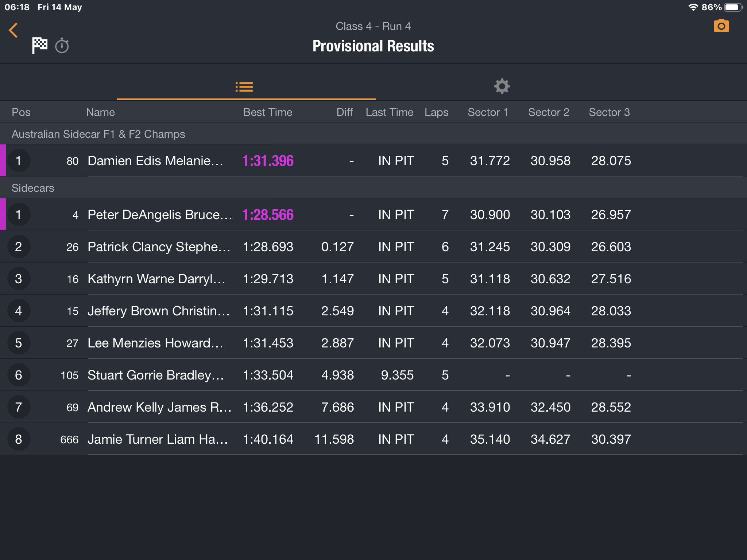
Task: Select the Sector 1 column header
Action: coord(488,112)
